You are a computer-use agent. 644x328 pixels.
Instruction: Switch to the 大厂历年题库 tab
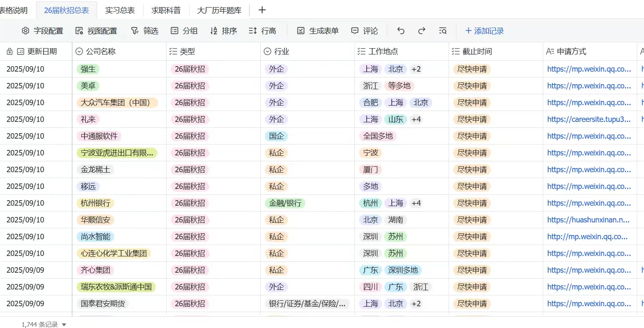(x=219, y=10)
